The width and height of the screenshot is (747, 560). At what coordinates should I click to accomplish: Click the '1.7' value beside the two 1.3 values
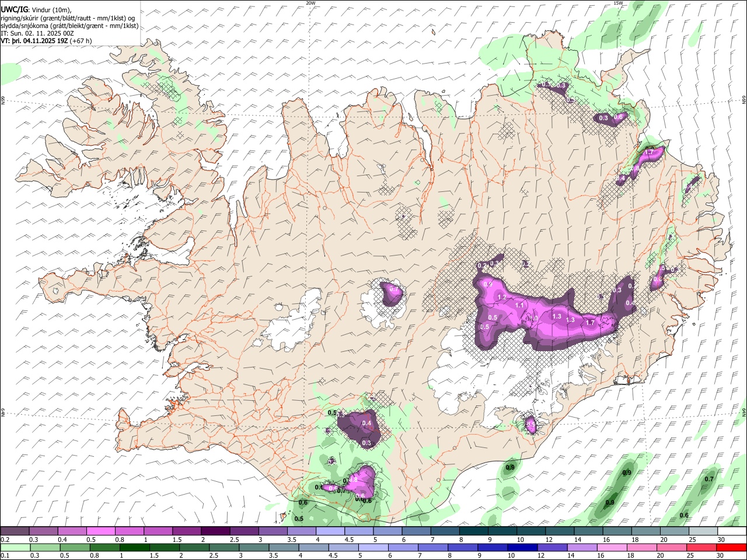590,323
